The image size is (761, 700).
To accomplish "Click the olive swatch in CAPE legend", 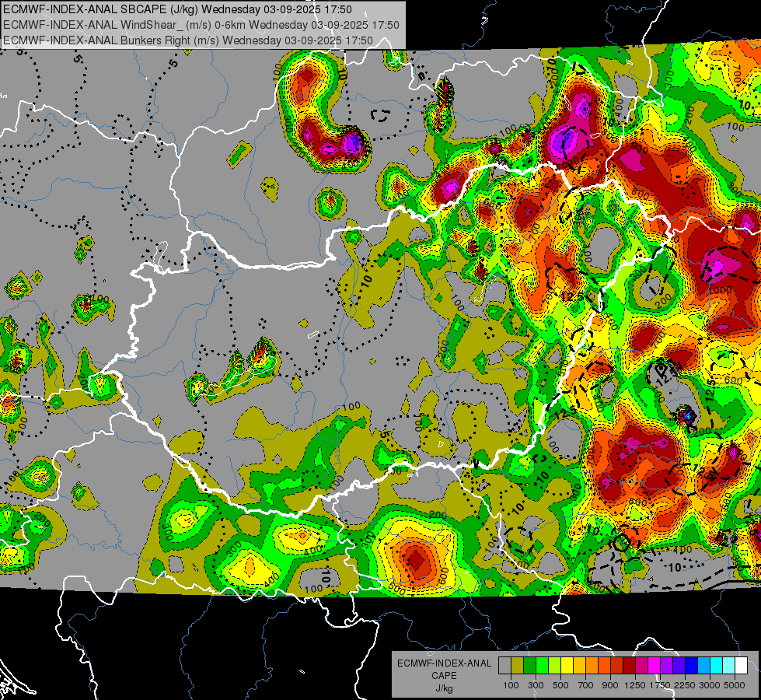I will click(517, 666).
